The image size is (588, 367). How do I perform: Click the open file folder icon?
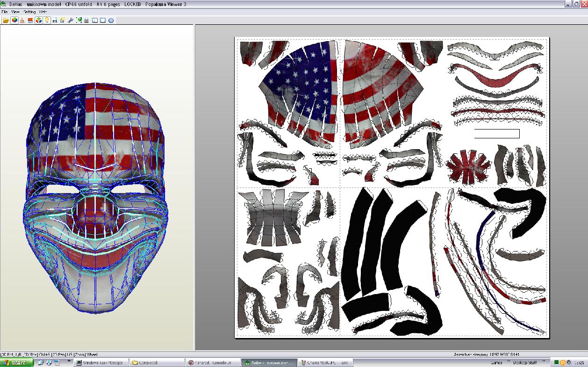(x=6, y=21)
